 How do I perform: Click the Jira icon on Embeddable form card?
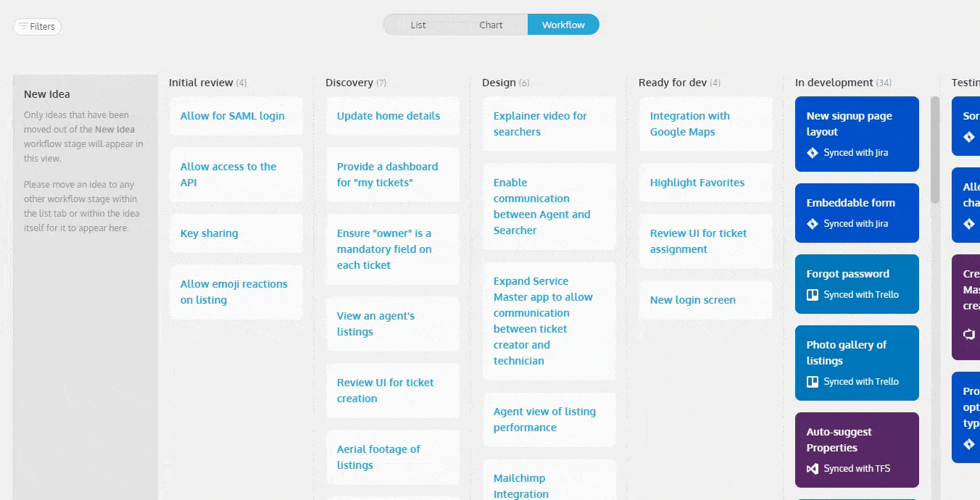[813, 224]
